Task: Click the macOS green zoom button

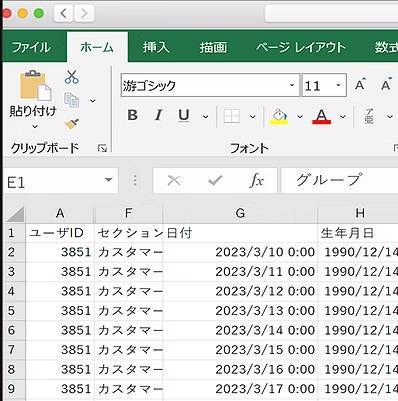Action: (39, 13)
